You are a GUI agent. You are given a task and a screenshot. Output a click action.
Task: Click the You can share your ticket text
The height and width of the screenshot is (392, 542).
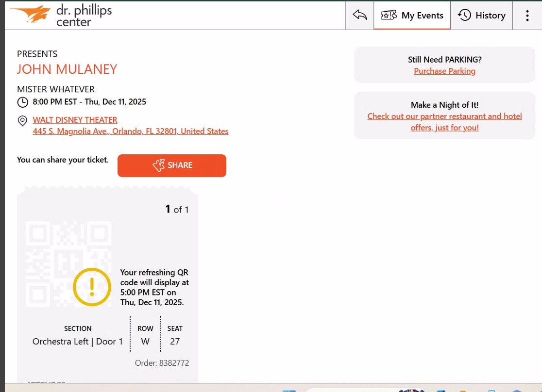63,160
